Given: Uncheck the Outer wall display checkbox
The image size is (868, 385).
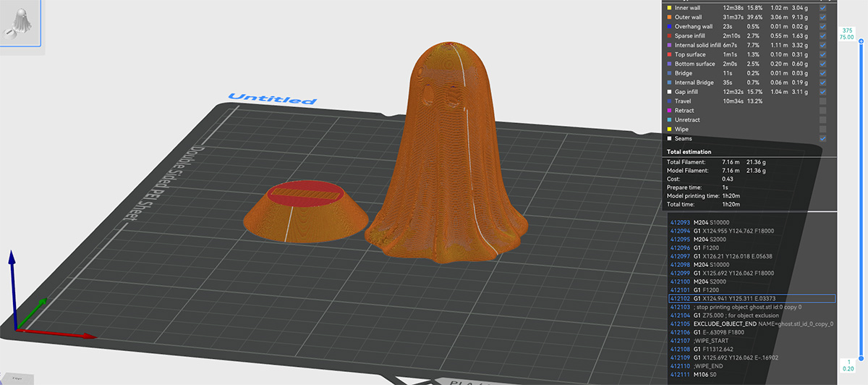Looking at the screenshot, I should point(823,17).
